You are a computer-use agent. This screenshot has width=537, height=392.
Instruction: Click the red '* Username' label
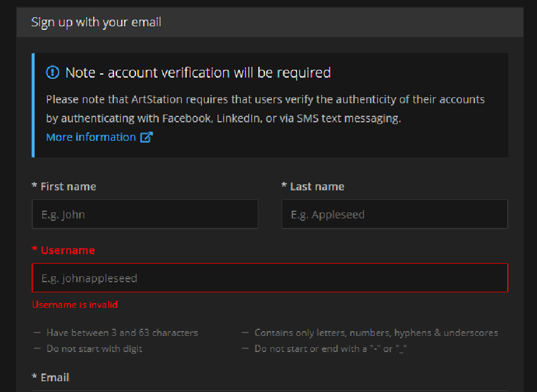pos(63,250)
